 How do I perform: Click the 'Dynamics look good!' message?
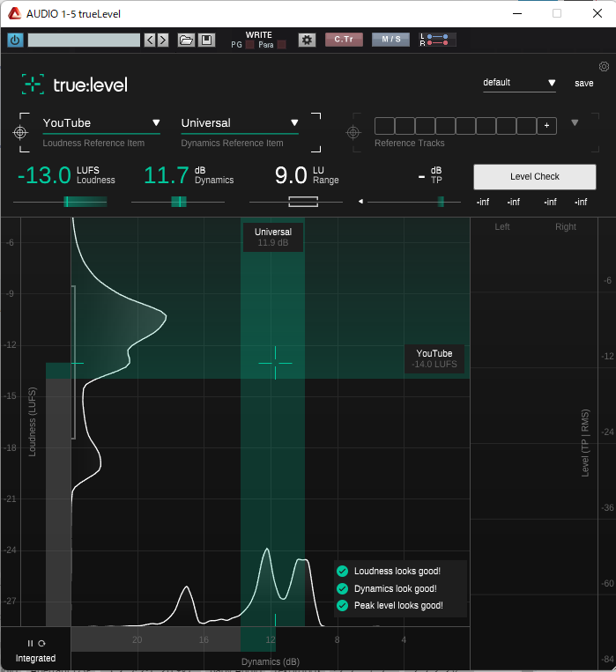396,589
